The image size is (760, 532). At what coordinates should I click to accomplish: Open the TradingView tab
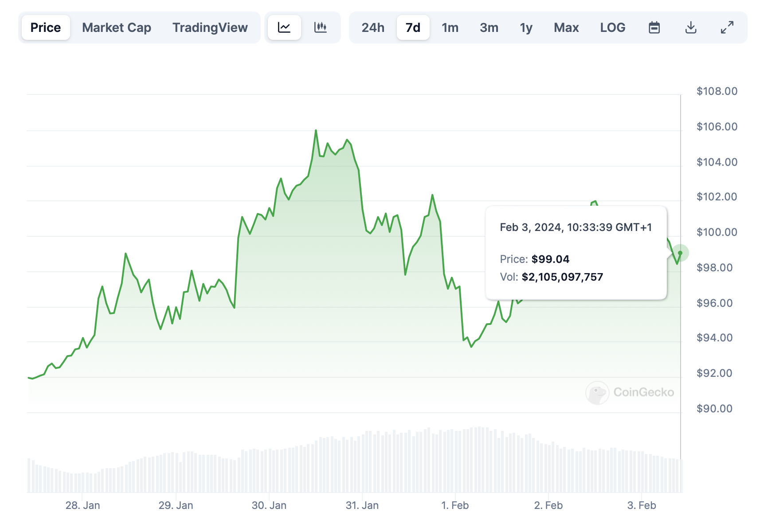[x=210, y=27]
